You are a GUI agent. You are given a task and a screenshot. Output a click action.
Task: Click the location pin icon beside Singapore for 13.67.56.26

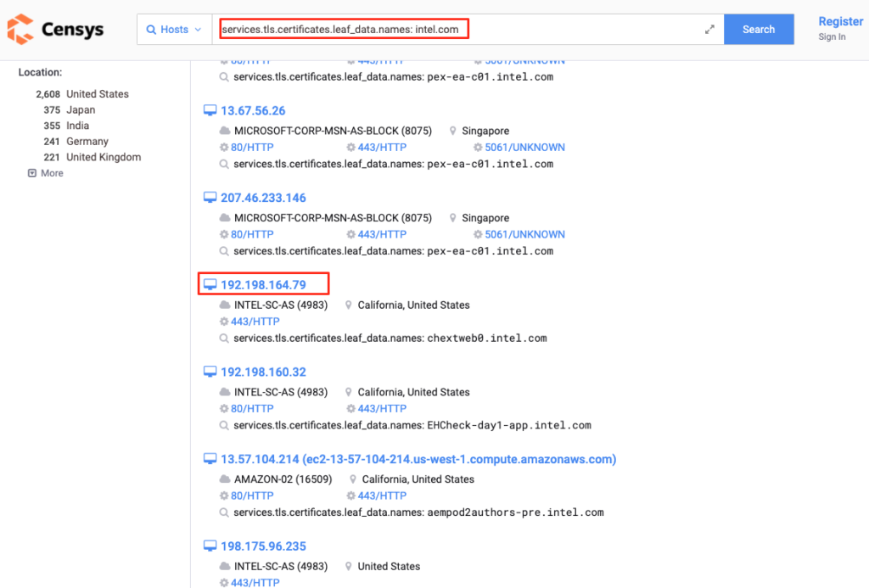coord(453,131)
